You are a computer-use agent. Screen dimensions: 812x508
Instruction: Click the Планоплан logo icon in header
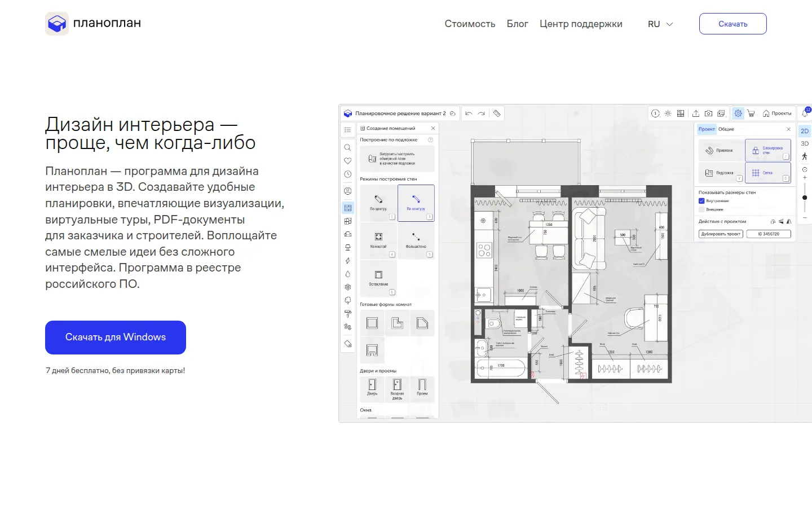pyautogui.click(x=57, y=24)
